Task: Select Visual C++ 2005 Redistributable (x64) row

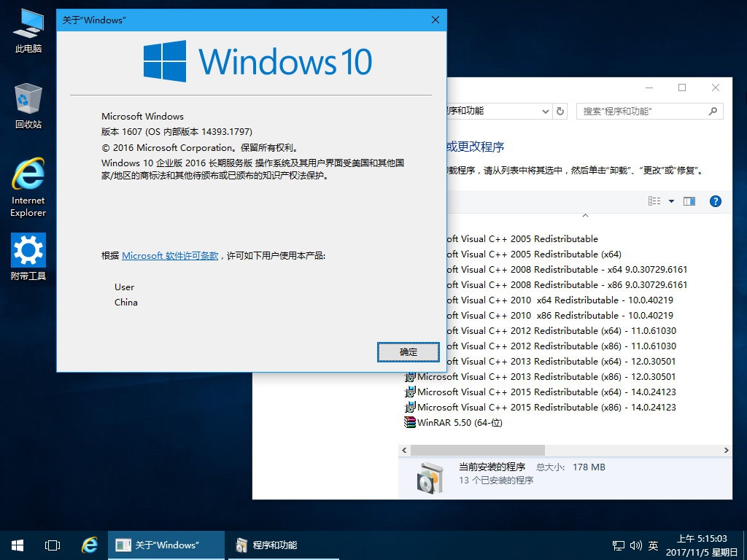Action: [x=535, y=254]
